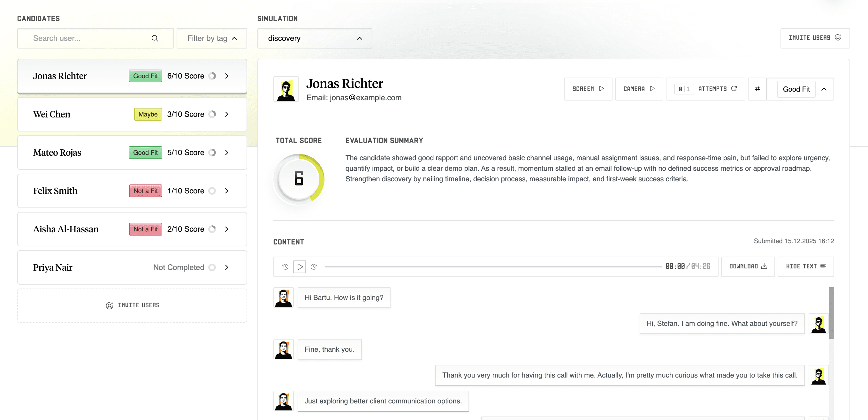Click Invite Users in the candidates panel
The image size is (868, 420).
click(132, 305)
